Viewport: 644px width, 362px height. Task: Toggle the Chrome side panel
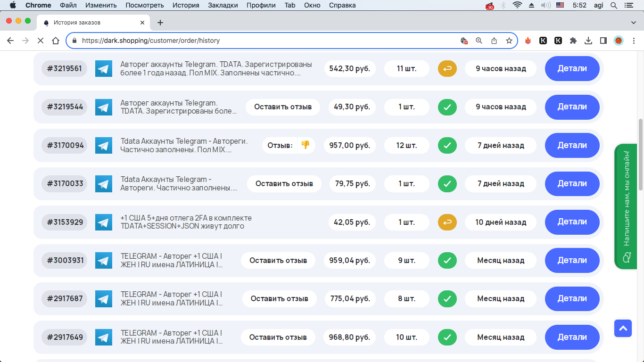603,41
